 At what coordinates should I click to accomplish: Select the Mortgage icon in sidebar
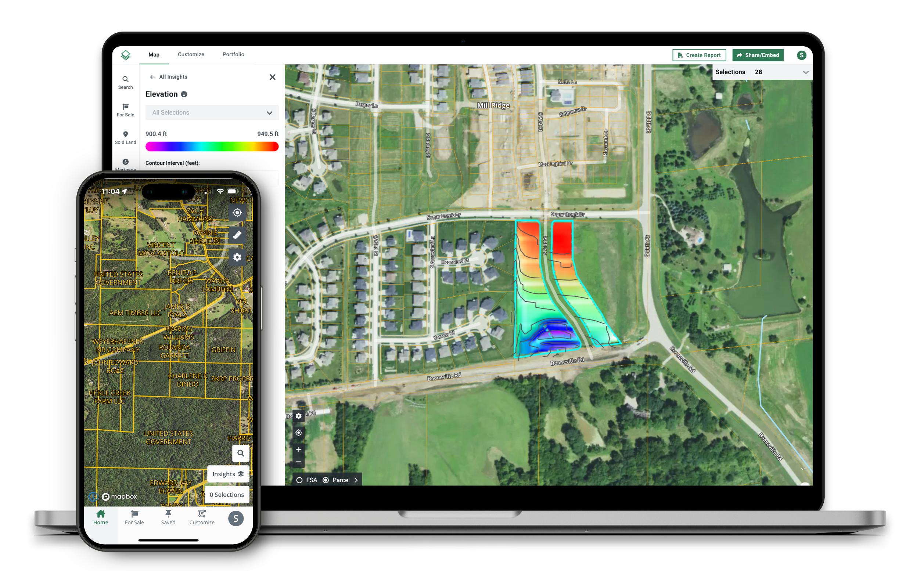click(125, 163)
